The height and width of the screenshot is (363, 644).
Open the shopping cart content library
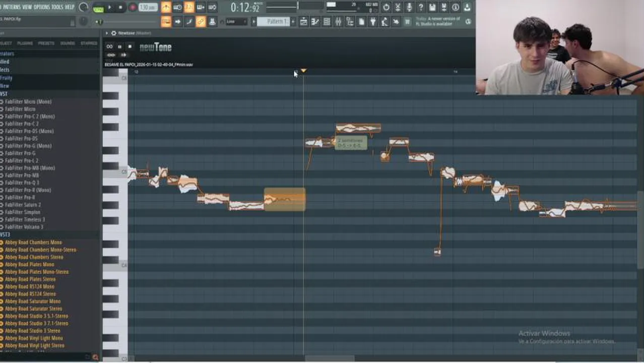point(407,22)
